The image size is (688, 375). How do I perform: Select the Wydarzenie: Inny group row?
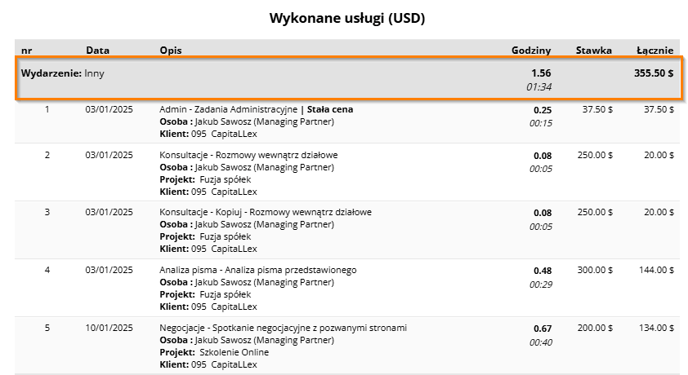349,78
